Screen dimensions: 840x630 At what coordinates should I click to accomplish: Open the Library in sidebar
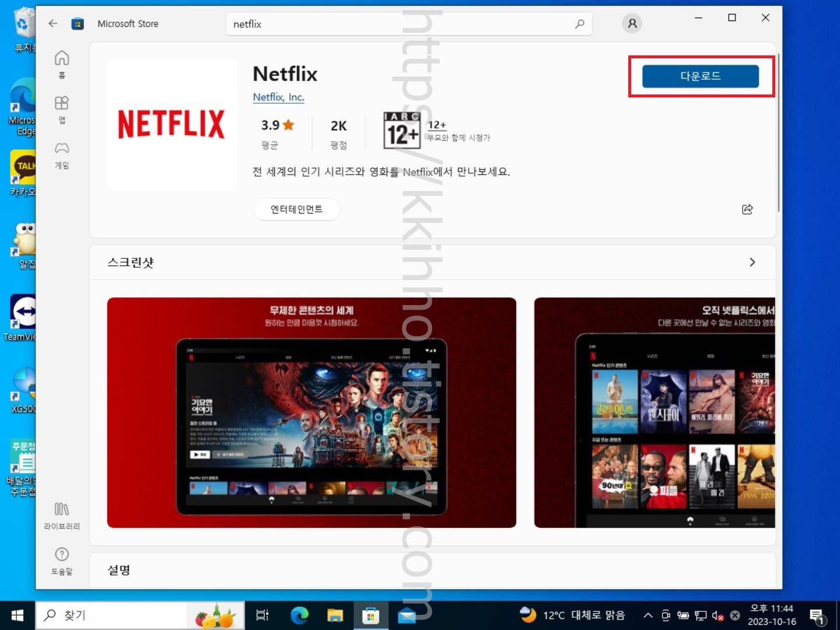(62, 516)
